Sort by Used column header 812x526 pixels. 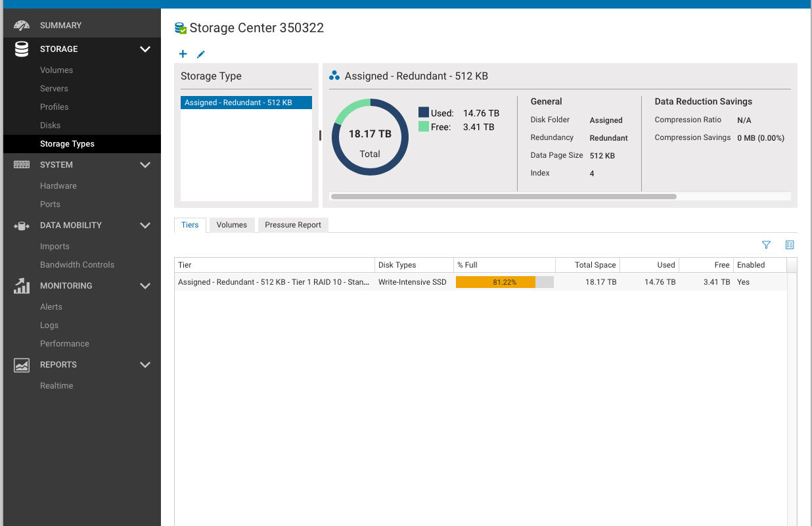(x=649, y=265)
